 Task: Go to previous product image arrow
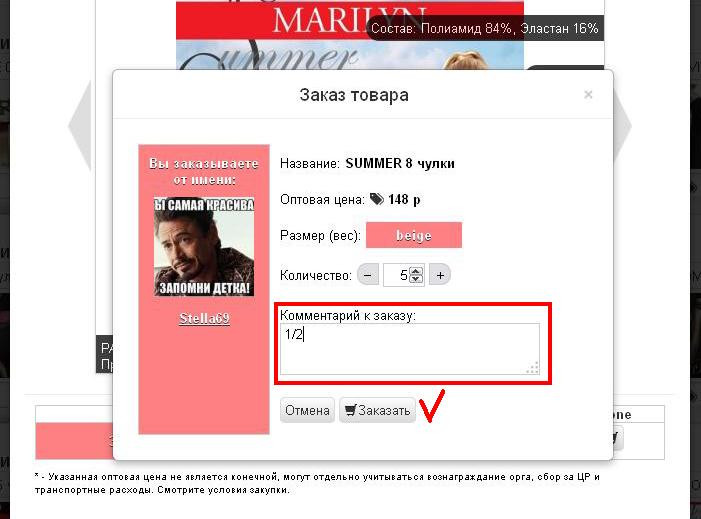pyautogui.click(x=80, y=126)
